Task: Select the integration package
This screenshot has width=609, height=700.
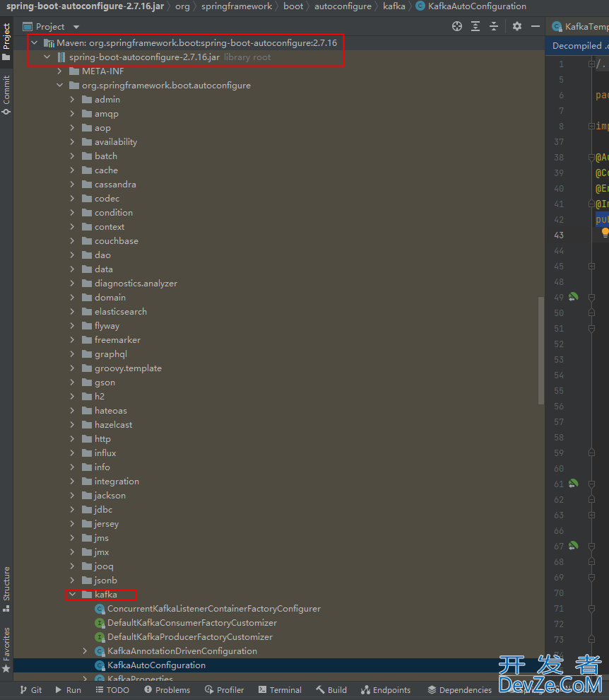Action: [117, 482]
